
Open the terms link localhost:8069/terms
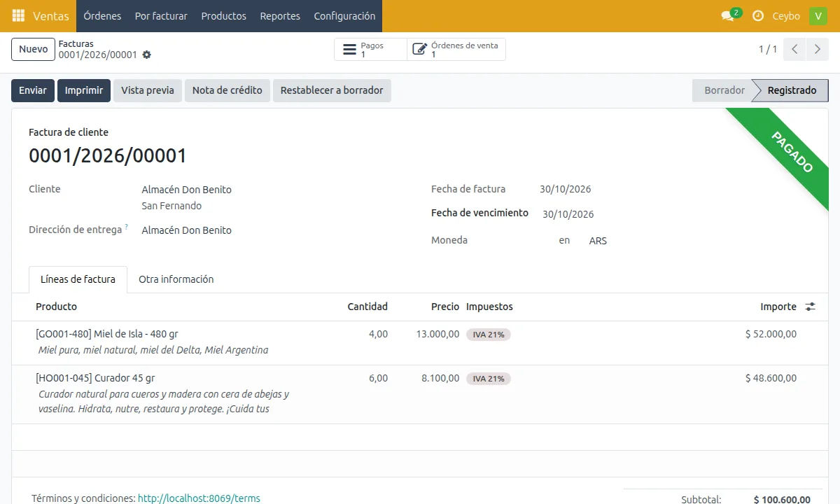(x=199, y=498)
